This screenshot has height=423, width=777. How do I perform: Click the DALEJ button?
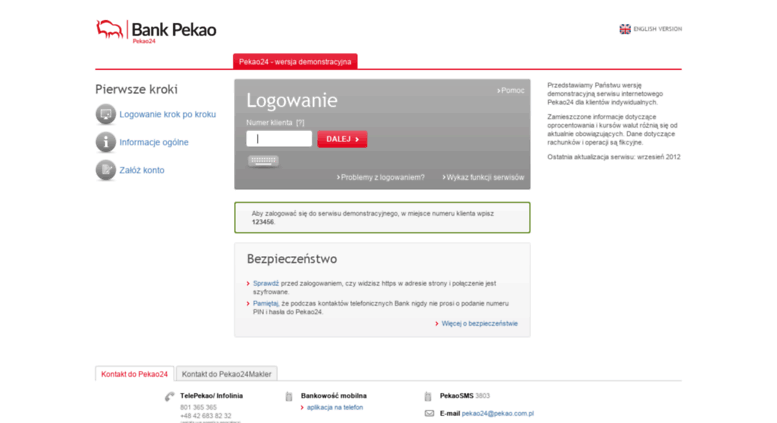pyautogui.click(x=342, y=139)
